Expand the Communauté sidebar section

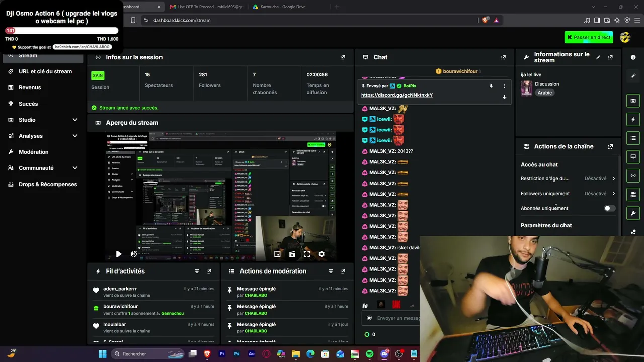pos(75,168)
